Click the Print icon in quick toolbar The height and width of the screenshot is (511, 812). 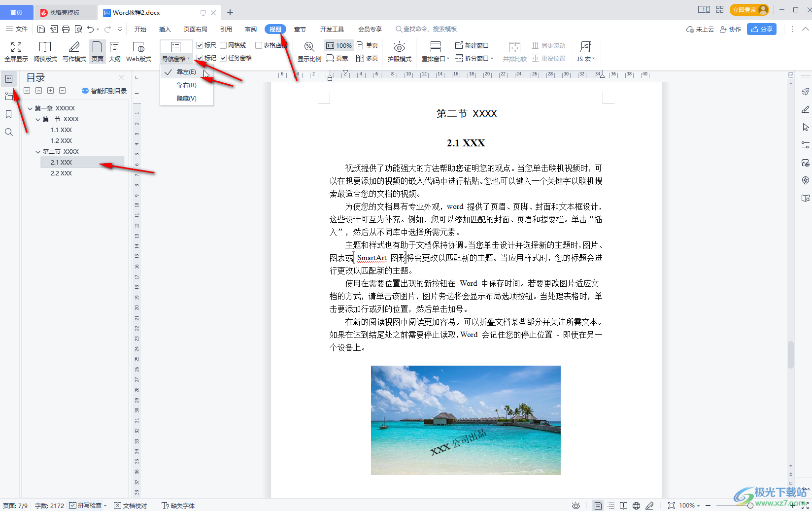66,29
